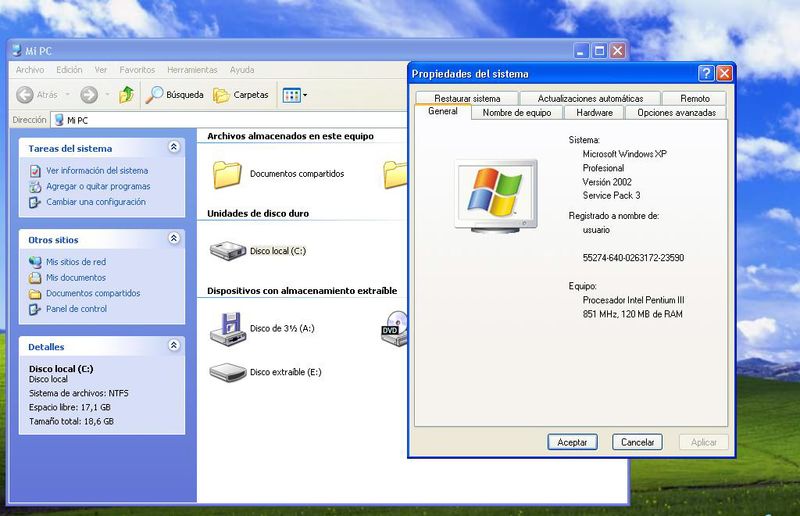Collapse the Otros sitios panel
This screenshot has height=516, width=800.
[x=173, y=238]
